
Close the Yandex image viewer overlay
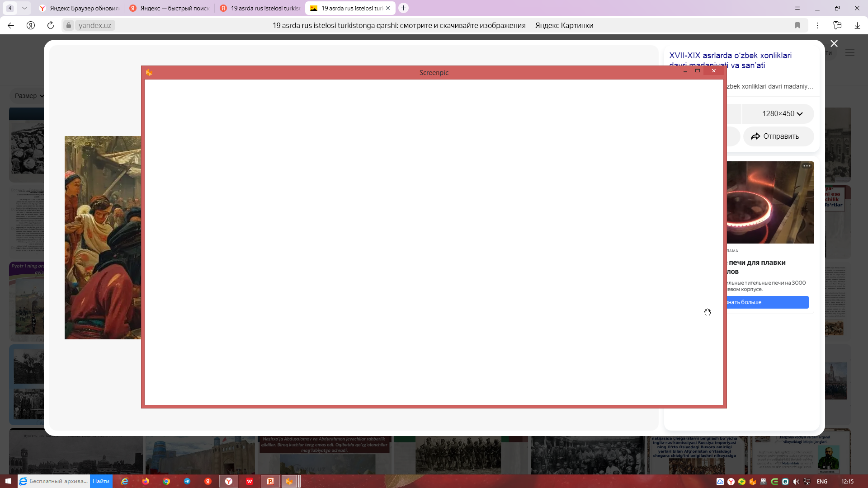pos(834,43)
